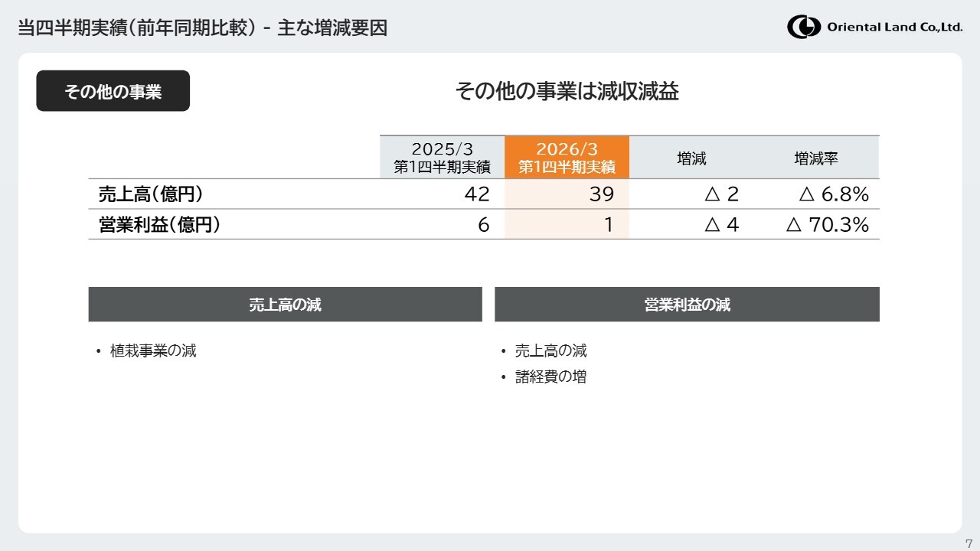This screenshot has height=551, width=980.
Task: Select the 営業利益(億円) row label
Action: [x=159, y=225]
